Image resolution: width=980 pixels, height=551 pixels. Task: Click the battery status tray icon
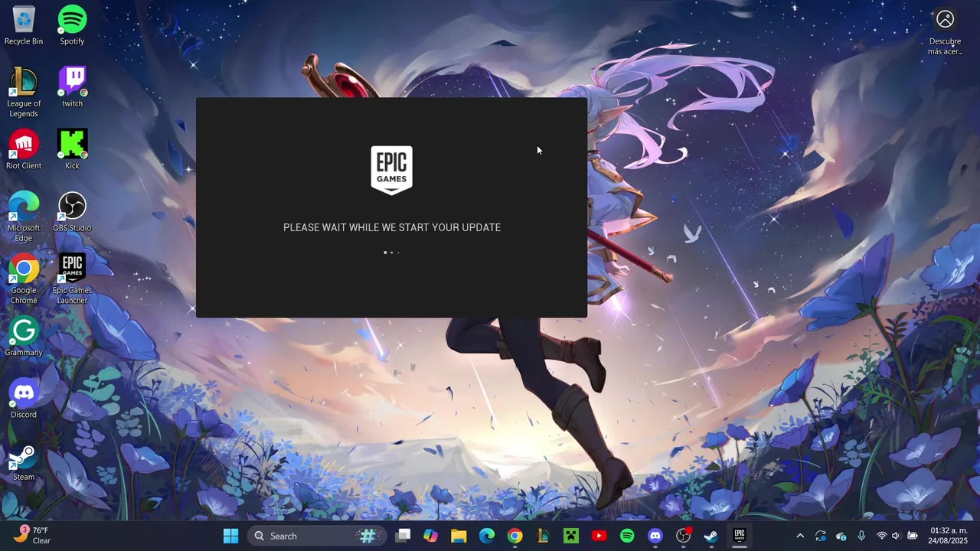tap(913, 536)
